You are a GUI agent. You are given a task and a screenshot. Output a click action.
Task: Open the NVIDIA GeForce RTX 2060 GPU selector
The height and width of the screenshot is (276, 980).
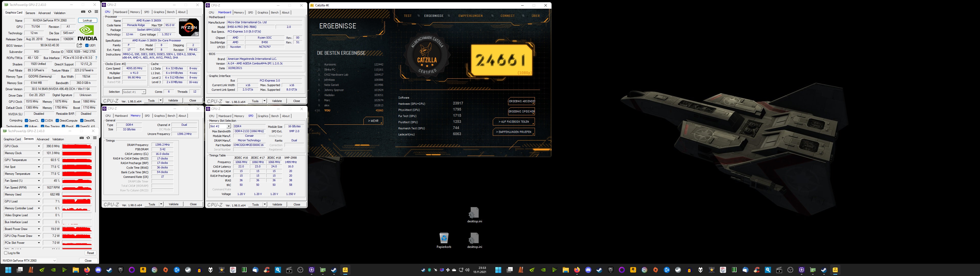pos(29,261)
